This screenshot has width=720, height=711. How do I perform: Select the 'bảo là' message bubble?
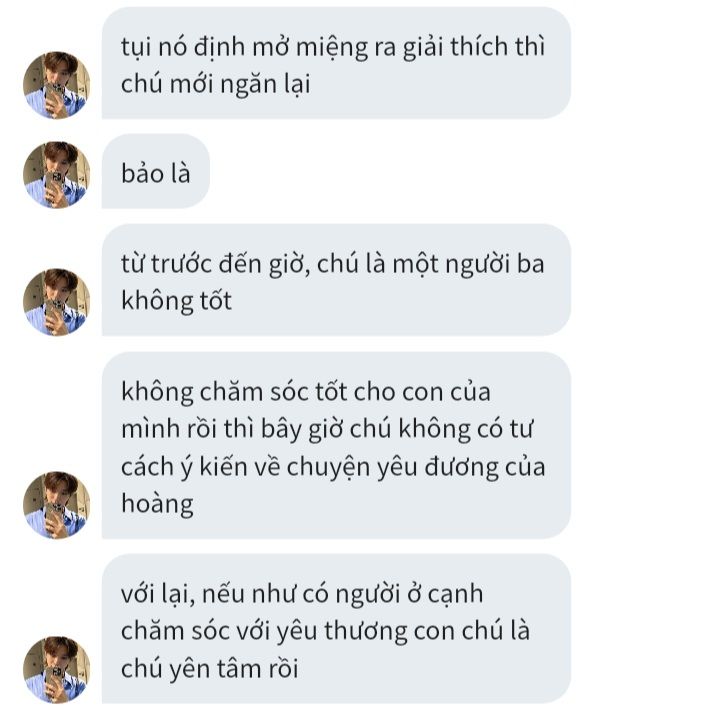[x=156, y=171]
